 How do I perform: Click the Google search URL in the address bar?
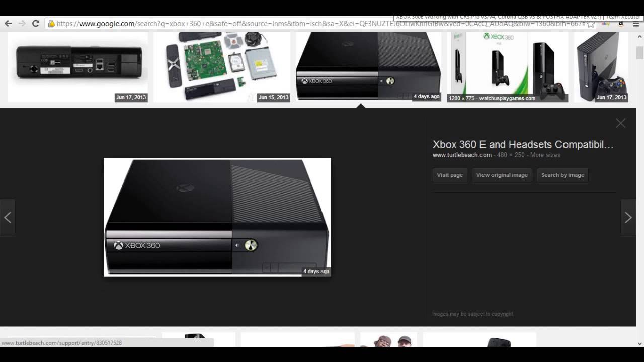pyautogui.click(x=321, y=24)
